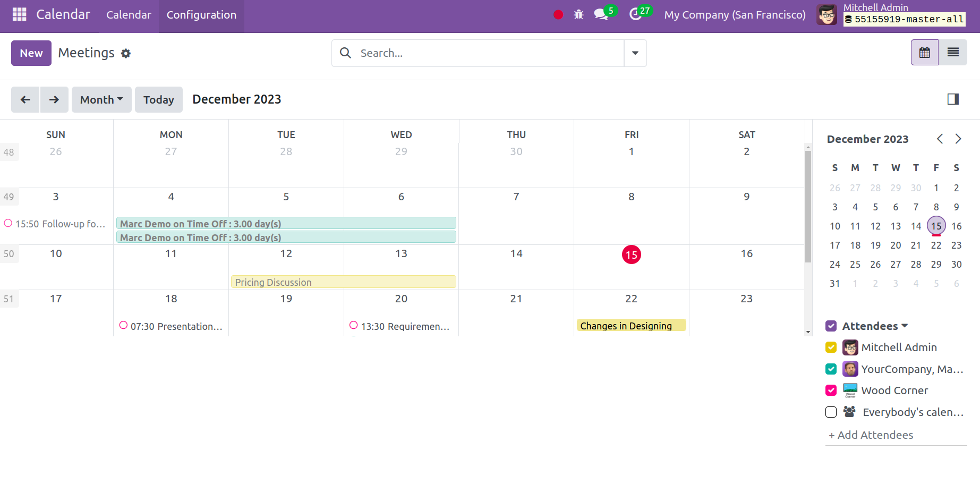The width and height of the screenshot is (980, 484).
Task: Uncheck Mitchell Admin attendee checkbox
Action: [x=831, y=347]
